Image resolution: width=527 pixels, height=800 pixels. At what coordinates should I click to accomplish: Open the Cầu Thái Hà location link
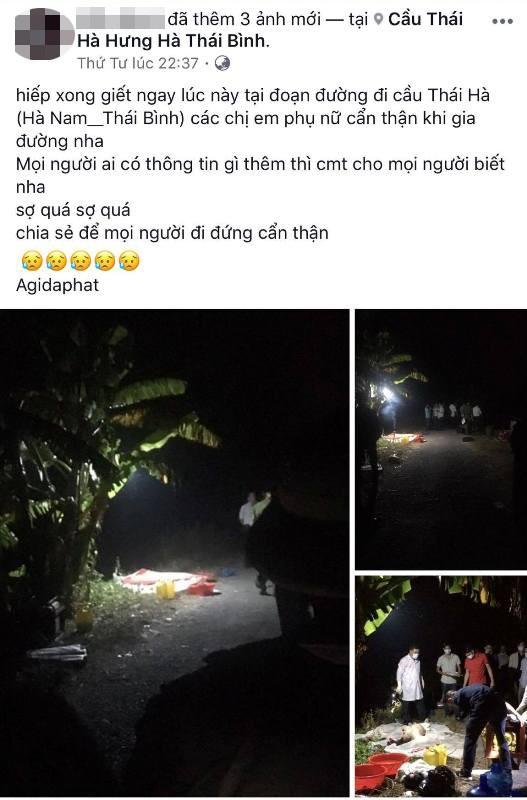(270, 30)
